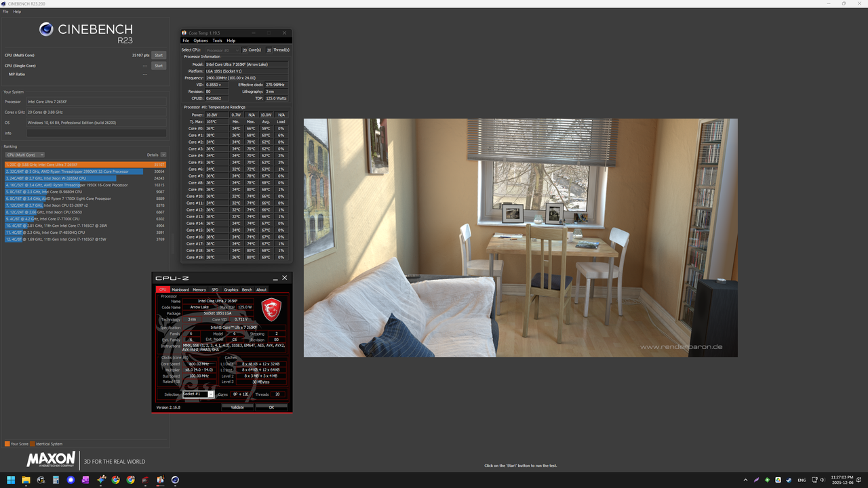This screenshot has height=488, width=868.
Task: Open the CPU (Multi Core) ranking dropdown
Action: [x=25, y=155]
